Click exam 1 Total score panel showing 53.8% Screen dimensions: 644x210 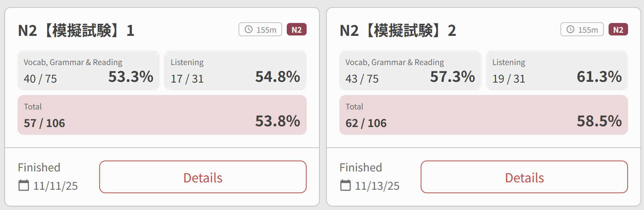[x=162, y=115]
